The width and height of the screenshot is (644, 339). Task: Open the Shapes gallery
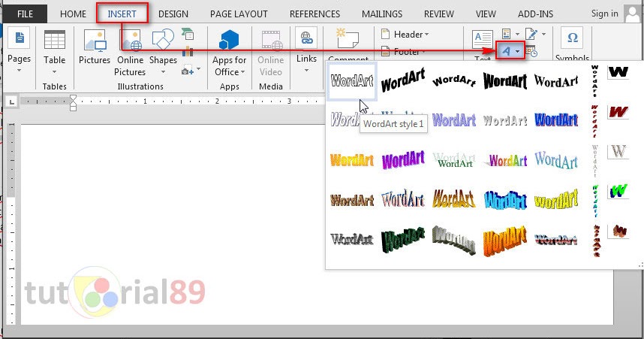163,51
